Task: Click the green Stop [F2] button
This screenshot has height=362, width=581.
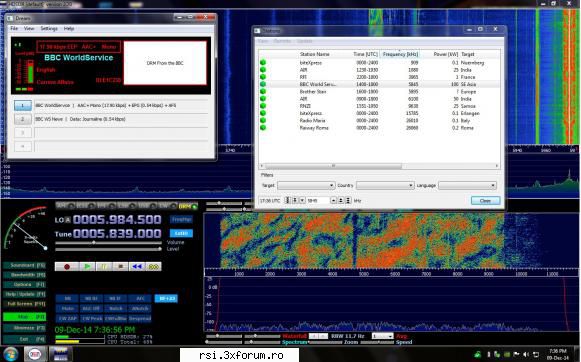Action: tap(24, 317)
